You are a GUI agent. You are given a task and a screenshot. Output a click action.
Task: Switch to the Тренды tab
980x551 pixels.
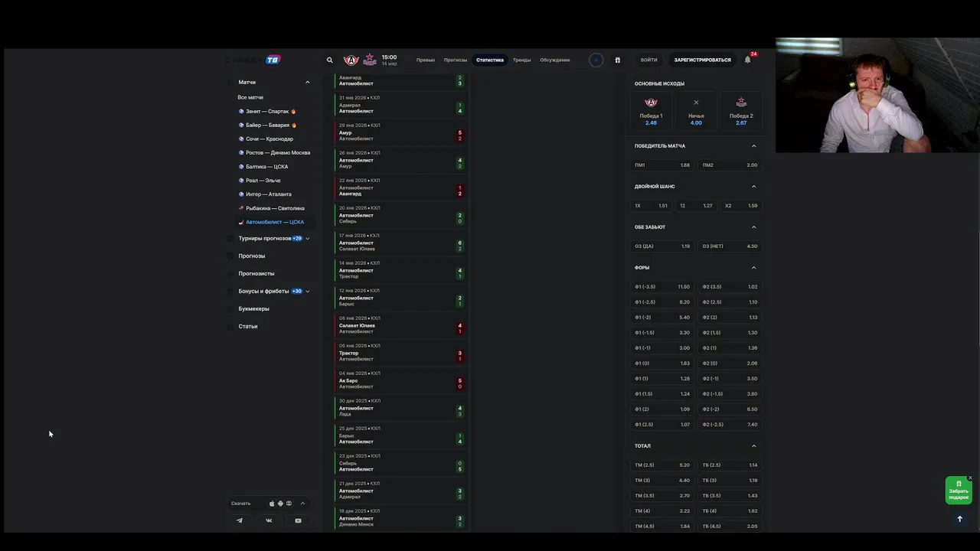[x=521, y=60]
